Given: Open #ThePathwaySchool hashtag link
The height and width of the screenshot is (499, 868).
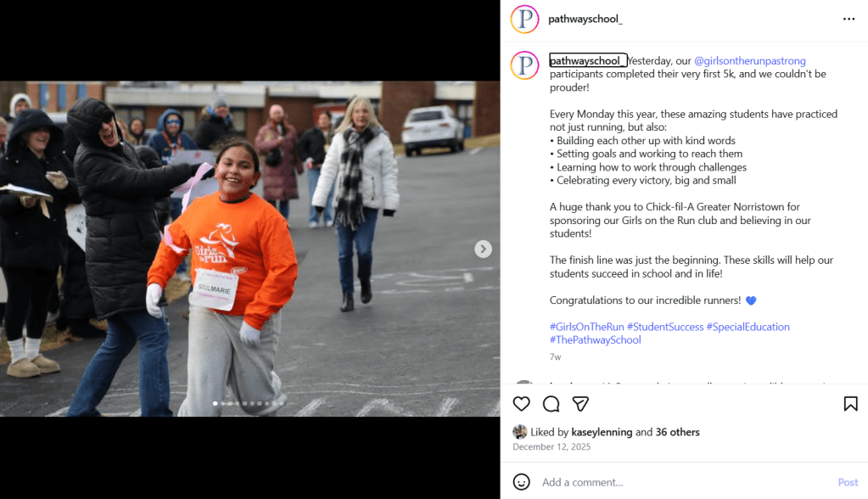Looking at the screenshot, I should pos(595,340).
